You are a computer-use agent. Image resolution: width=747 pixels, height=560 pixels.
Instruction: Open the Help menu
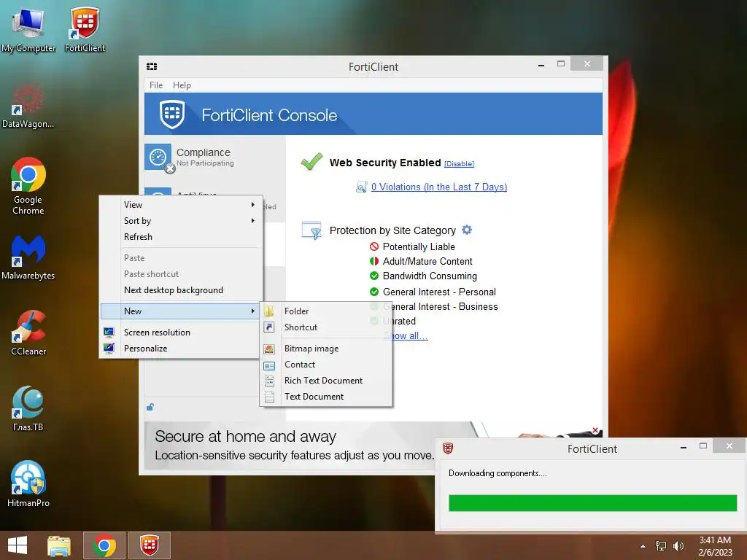[x=182, y=85]
